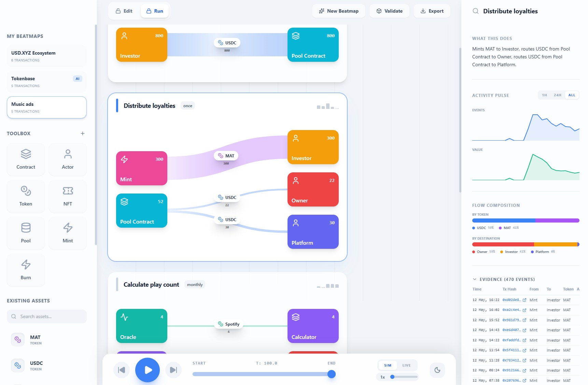Click the USDC 30 flow label to Platform
The width and height of the screenshot is (588, 385).
point(227,219)
